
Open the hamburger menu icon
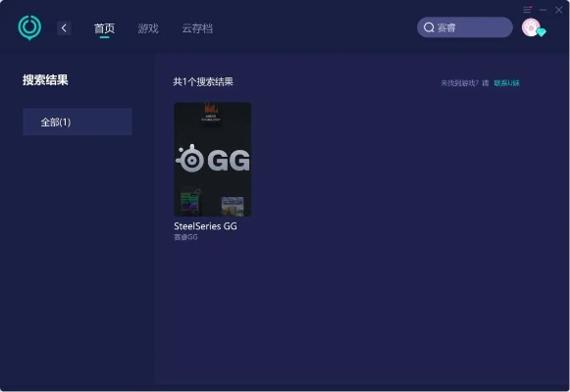[527, 10]
